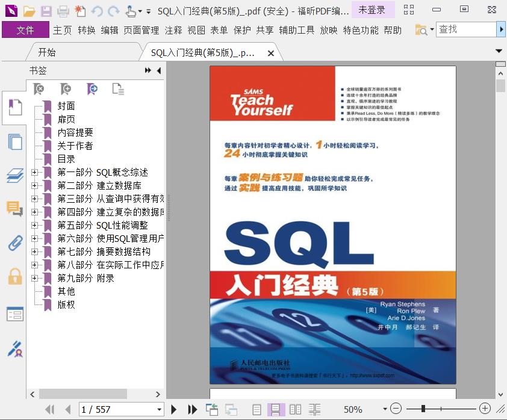The width and height of the screenshot is (507, 420).
Task: Click the Print icon in title bar
Action: (x=63, y=11)
